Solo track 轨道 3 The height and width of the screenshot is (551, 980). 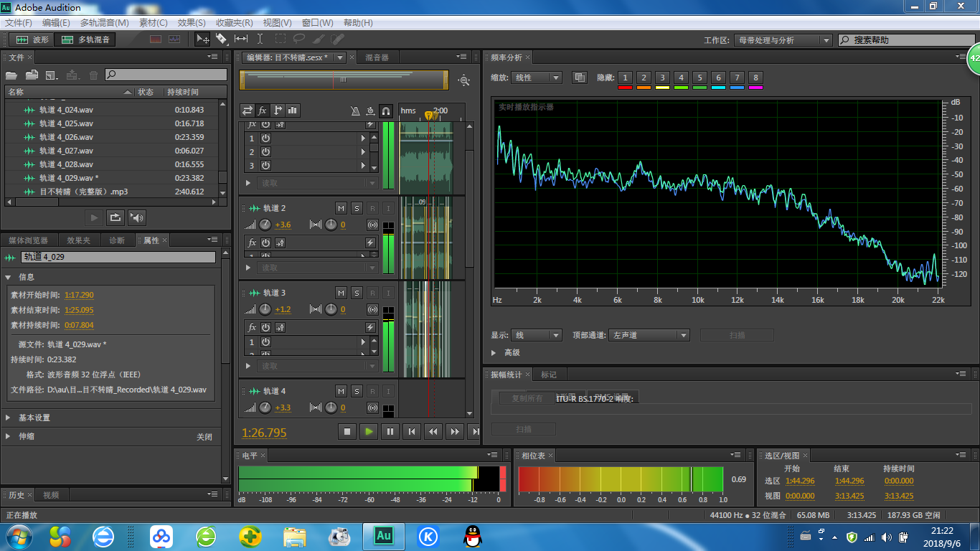357,293
